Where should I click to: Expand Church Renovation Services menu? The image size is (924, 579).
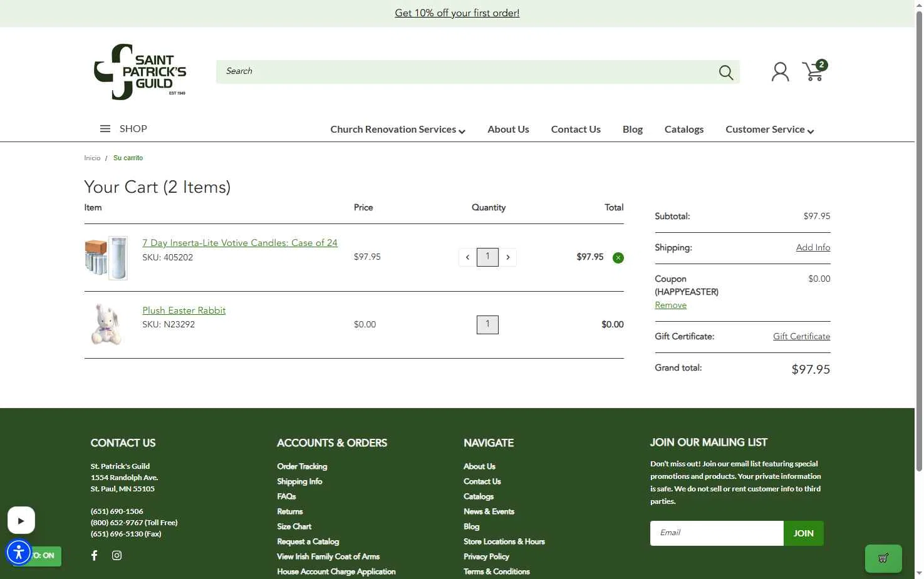[398, 130]
